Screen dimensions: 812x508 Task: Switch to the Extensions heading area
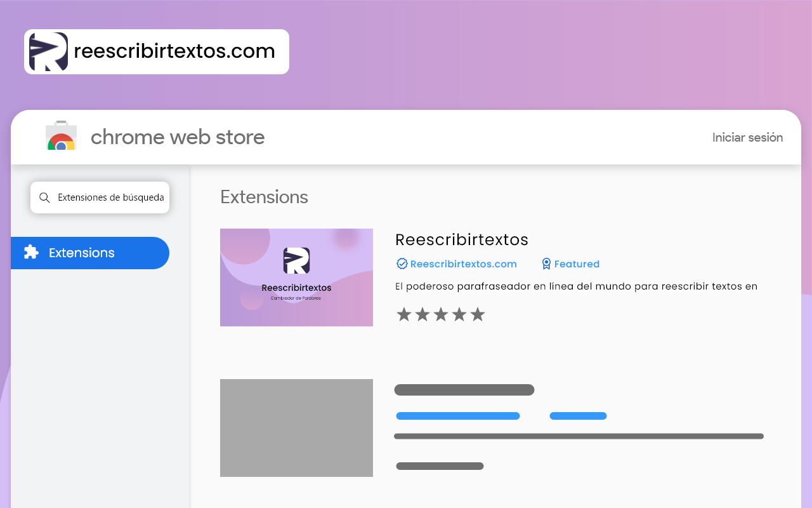click(264, 197)
